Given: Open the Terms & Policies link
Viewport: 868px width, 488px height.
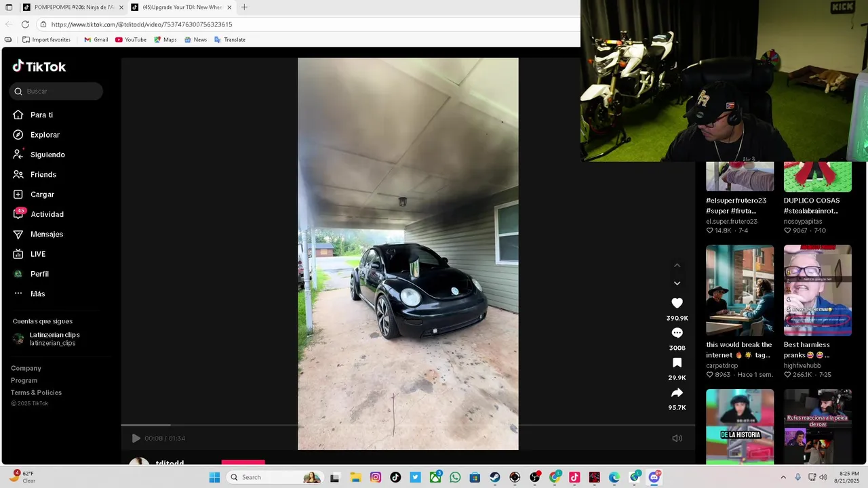Looking at the screenshot, I should coord(36,392).
